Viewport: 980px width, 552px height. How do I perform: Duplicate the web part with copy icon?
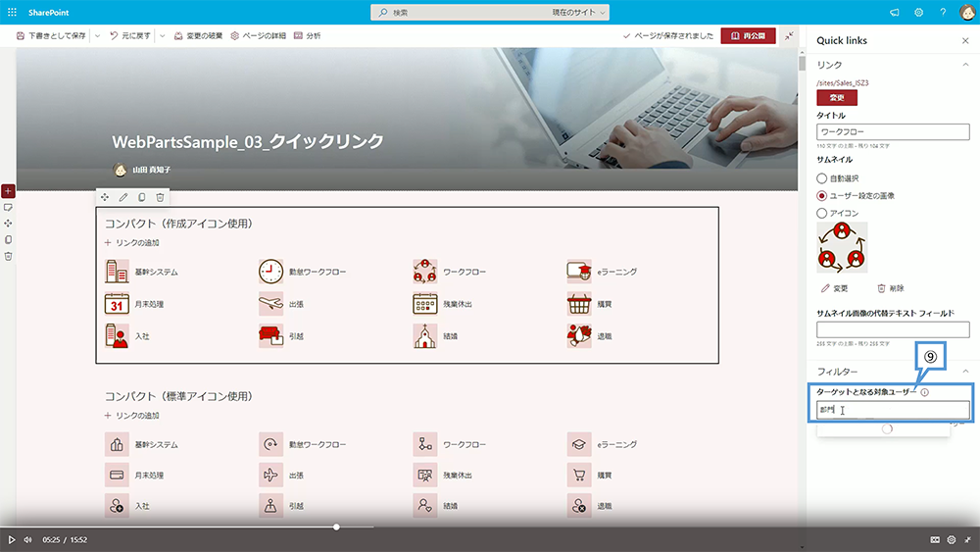pos(142,197)
